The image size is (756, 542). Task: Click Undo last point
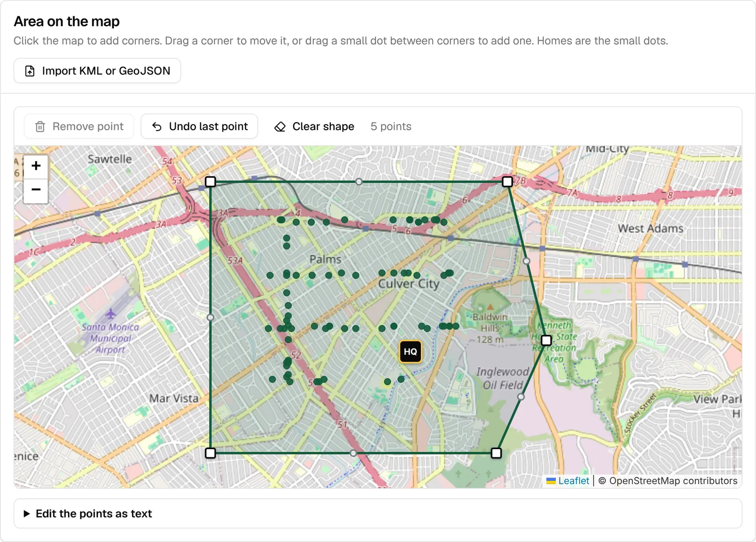199,127
